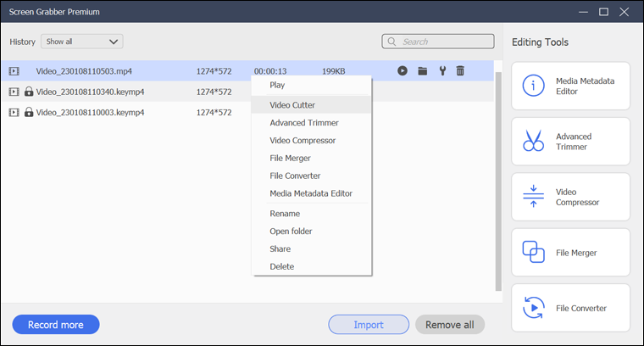Open Media Metadata Editor in Editing Tools
Screen dimensions: 644x346
coord(570,86)
